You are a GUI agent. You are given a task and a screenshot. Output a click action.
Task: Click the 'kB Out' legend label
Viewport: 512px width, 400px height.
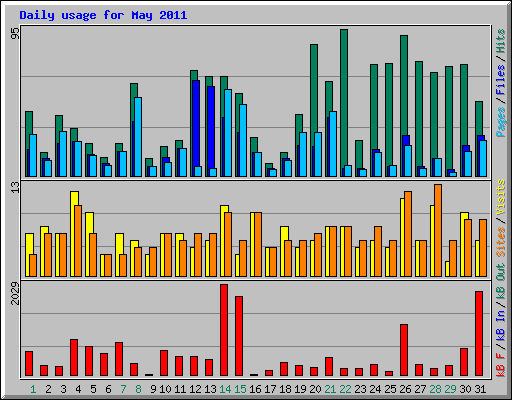pyautogui.click(x=501, y=282)
